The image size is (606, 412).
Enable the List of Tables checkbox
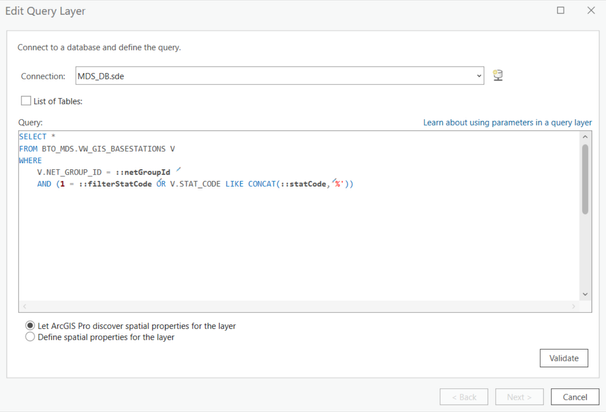tap(26, 101)
